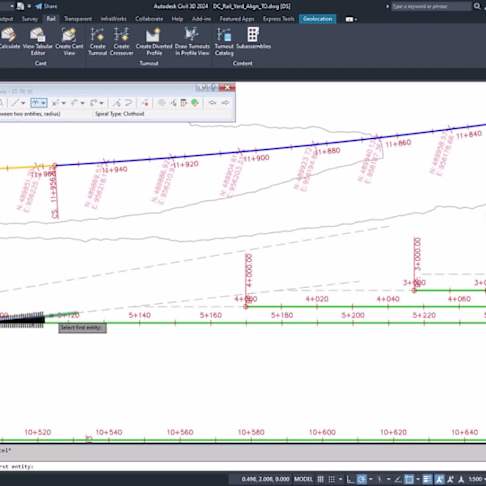Open the Geolocation ribbon tab

coord(317,19)
